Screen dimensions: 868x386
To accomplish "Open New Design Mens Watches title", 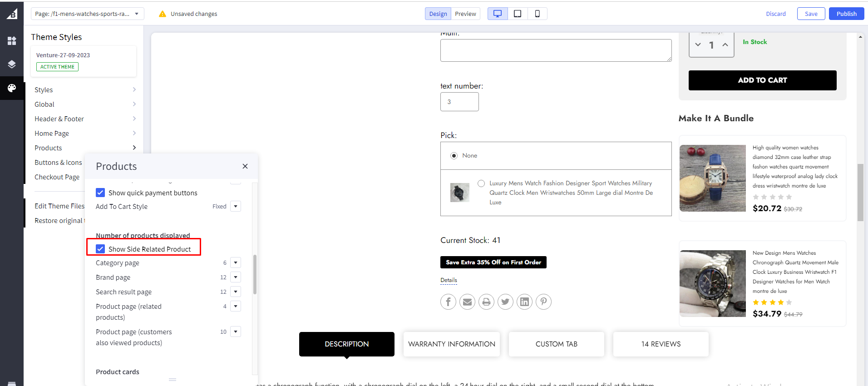I will [x=795, y=272].
